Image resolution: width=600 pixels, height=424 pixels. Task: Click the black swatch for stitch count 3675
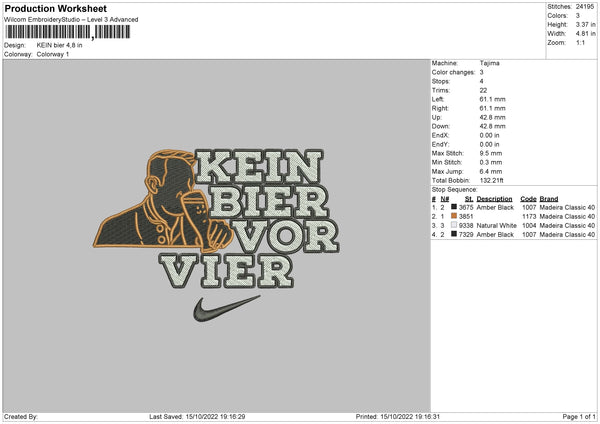454,207
